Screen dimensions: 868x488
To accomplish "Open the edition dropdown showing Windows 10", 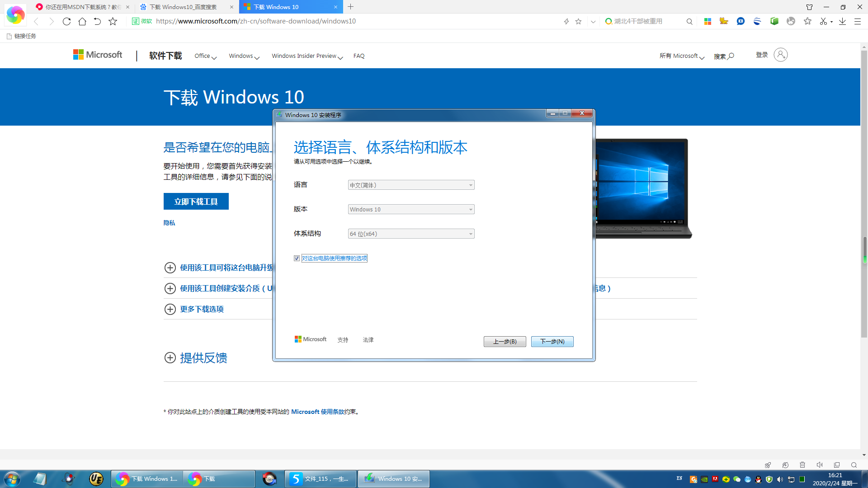I will [x=411, y=209].
